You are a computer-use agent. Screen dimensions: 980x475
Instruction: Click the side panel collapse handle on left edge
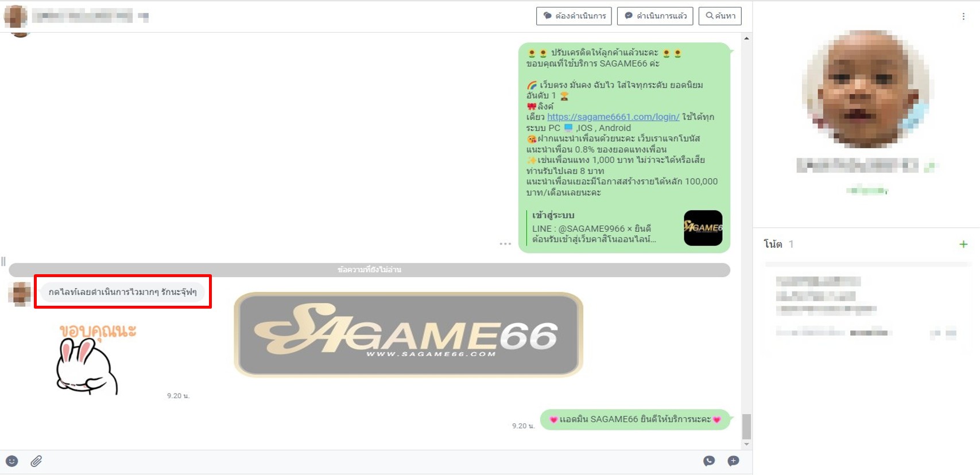pos(3,262)
